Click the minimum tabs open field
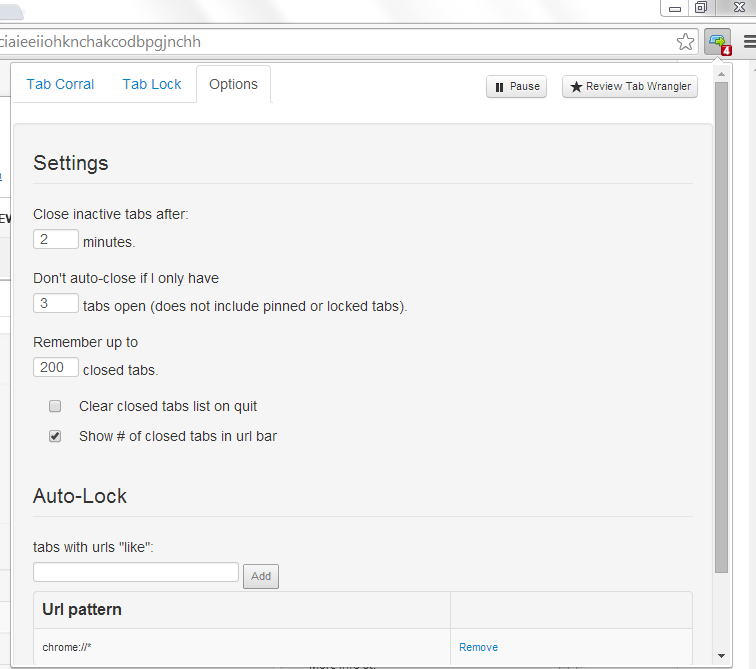 pos(56,303)
